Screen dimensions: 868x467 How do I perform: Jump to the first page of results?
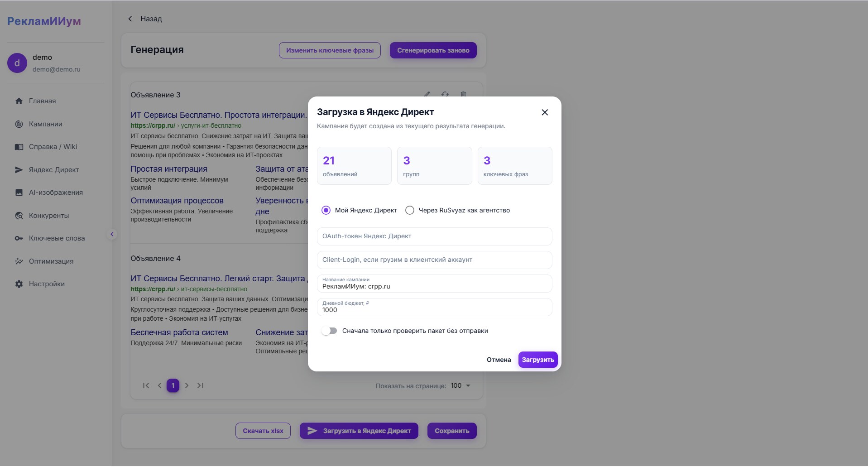tap(146, 385)
